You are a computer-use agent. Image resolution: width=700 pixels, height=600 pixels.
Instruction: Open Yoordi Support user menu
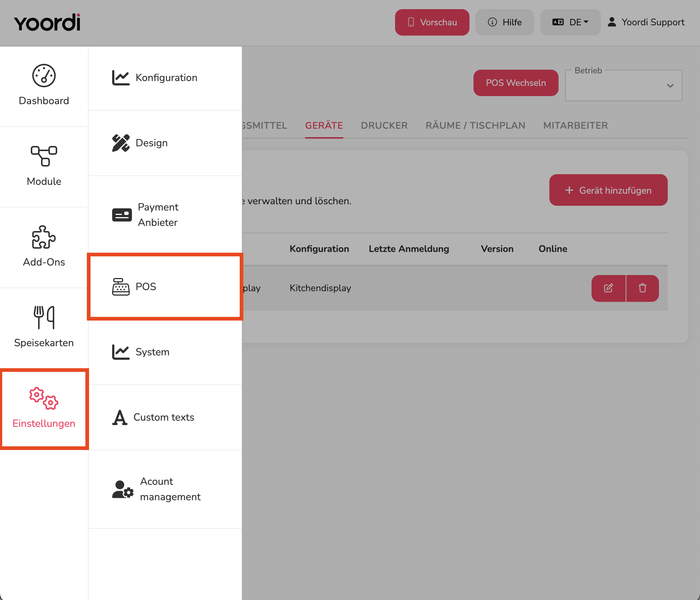coord(646,22)
